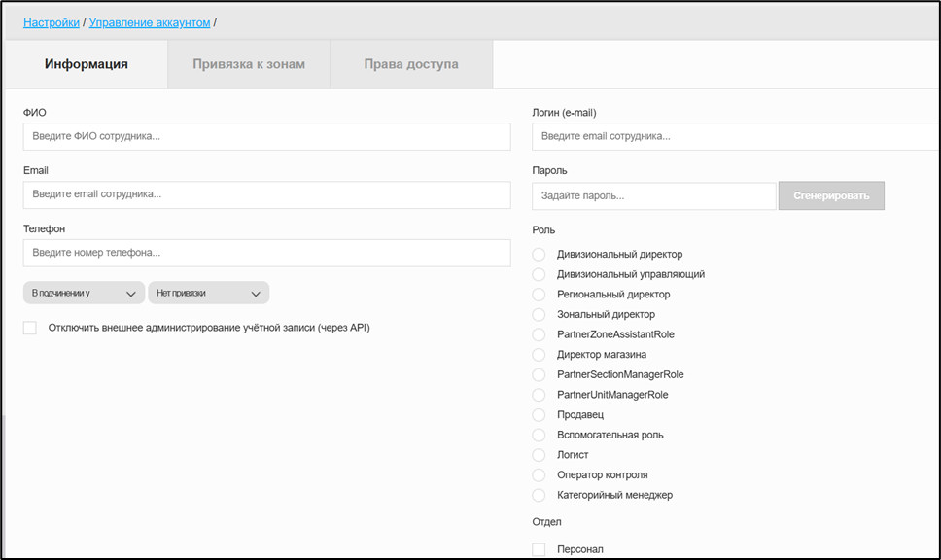
Task: Open the Права доступа tab
Action: point(411,64)
